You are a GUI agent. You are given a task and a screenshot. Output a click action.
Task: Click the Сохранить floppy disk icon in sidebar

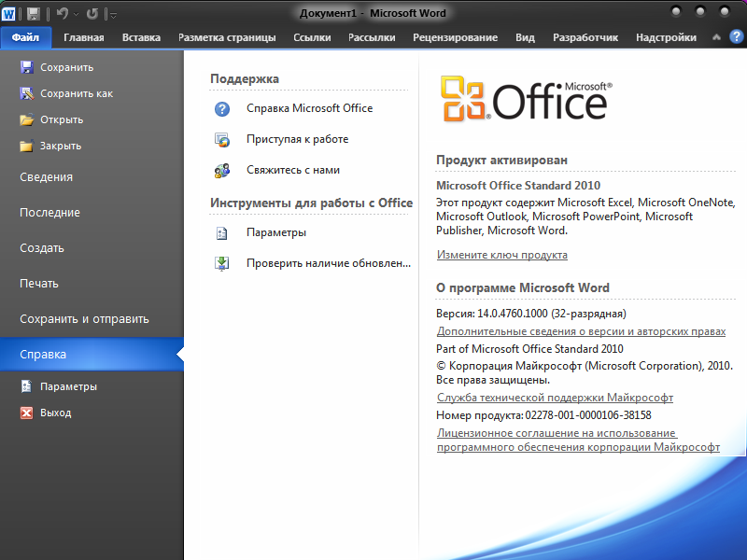coord(27,67)
